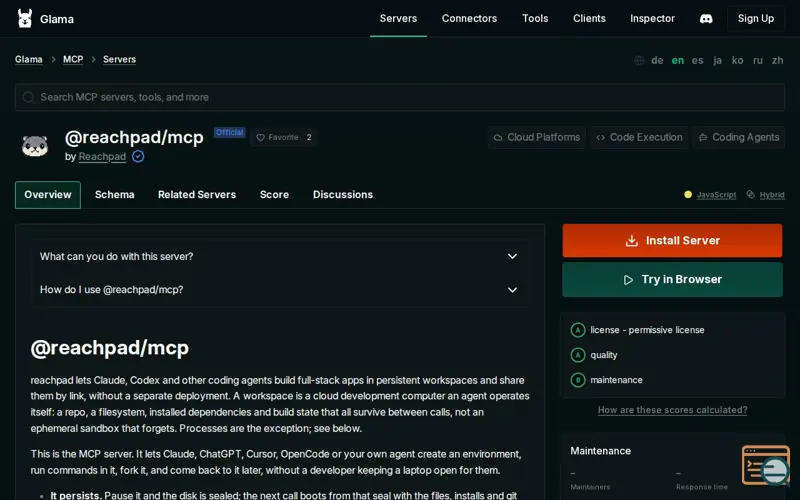Select the Overview tab
This screenshot has height=500, width=800.
[48, 194]
